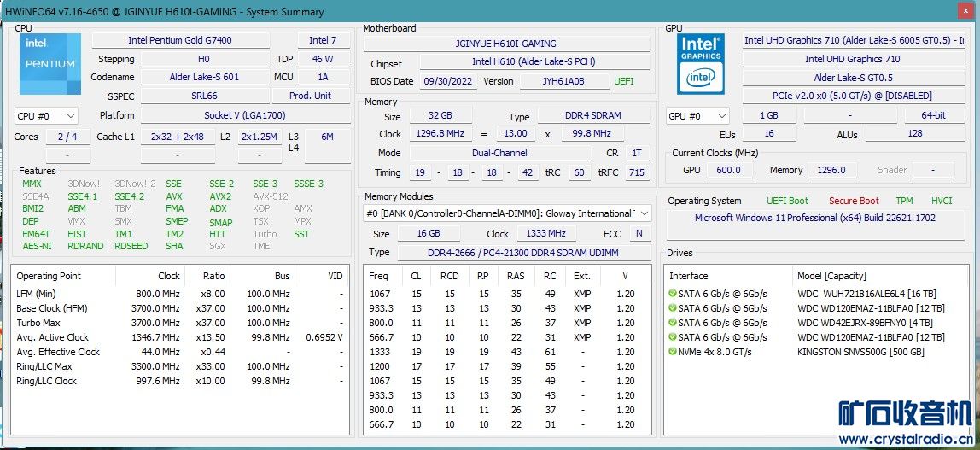Viewport: 980px width, 450px height.
Task: Click the DDR4-2666 / PC4-21300 module type field
Action: coord(522,253)
